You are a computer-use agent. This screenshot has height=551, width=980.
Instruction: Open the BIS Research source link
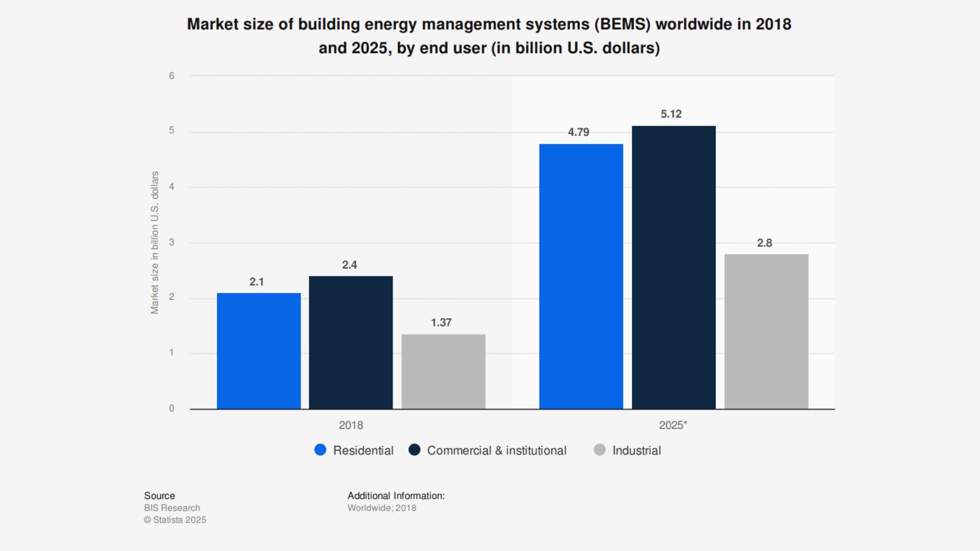pyautogui.click(x=172, y=508)
